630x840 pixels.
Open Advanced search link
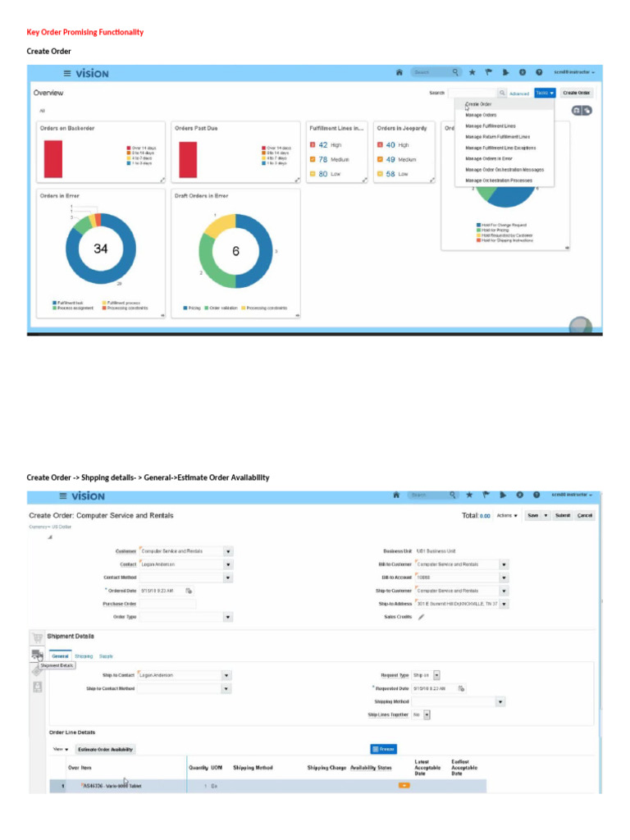tap(519, 94)
